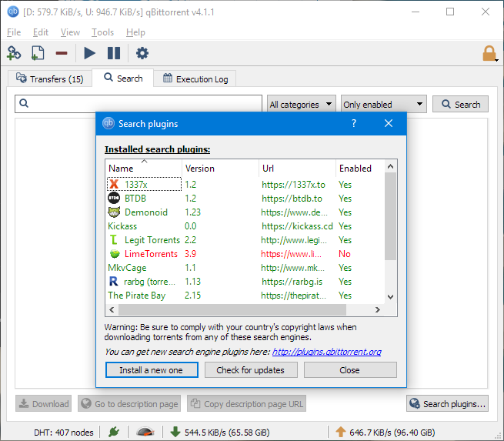Click the Search plugins dialog help question mark
The image size is (504, 441).
point(354,123)
